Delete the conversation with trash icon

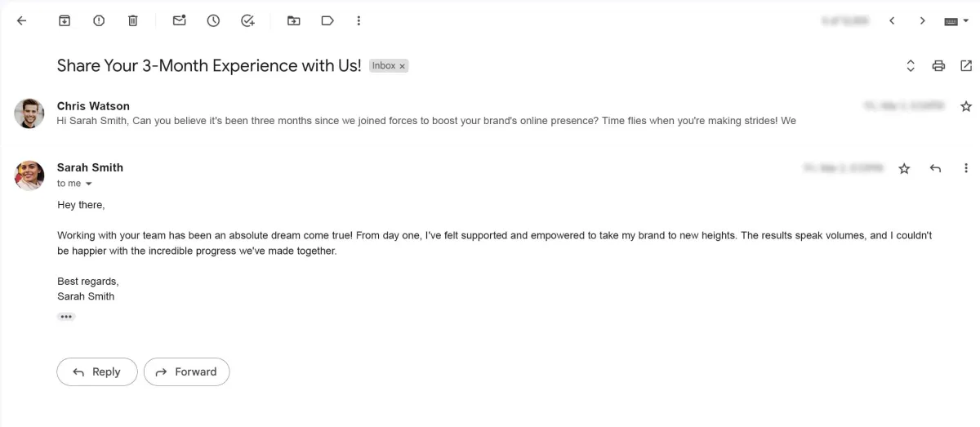[133, 21]
